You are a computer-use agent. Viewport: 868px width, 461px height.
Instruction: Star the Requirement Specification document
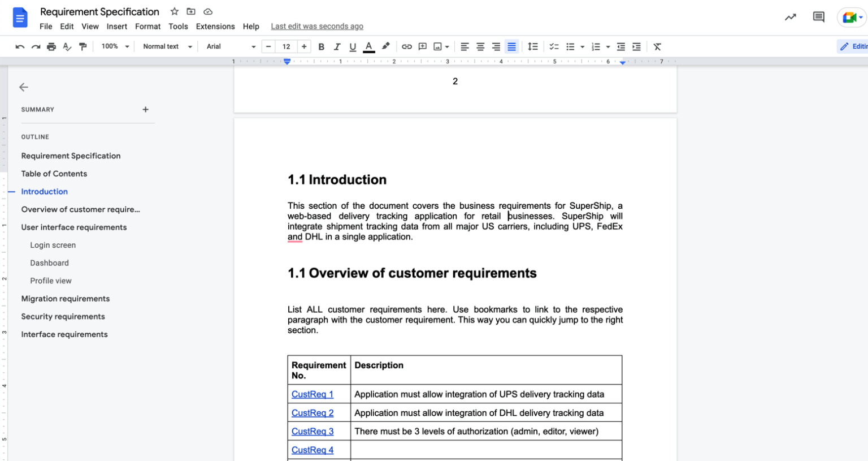[174, 11]
